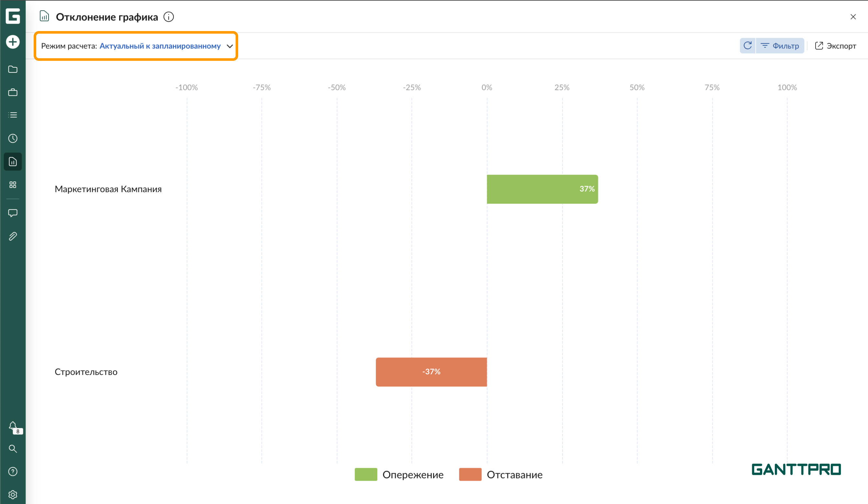Toggle the Опережение legend item
868x504 pixels.
[399, 474]
